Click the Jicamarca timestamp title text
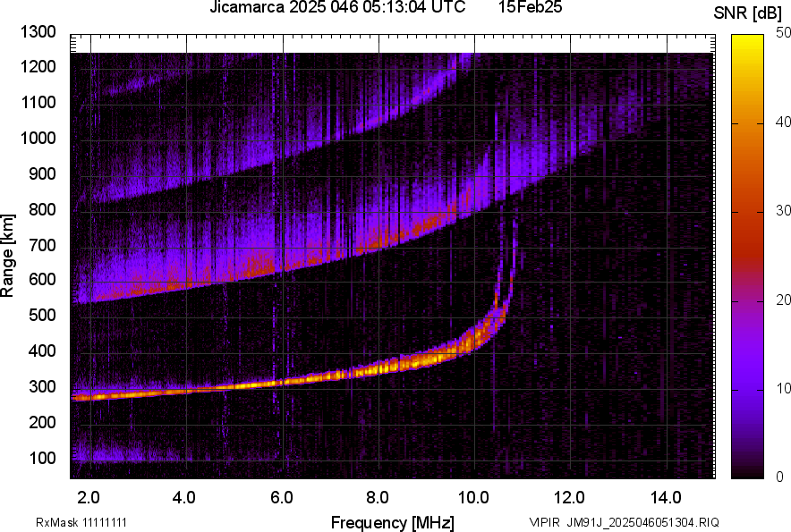This screenshot has height=532, width=791. tap(336, 8)
